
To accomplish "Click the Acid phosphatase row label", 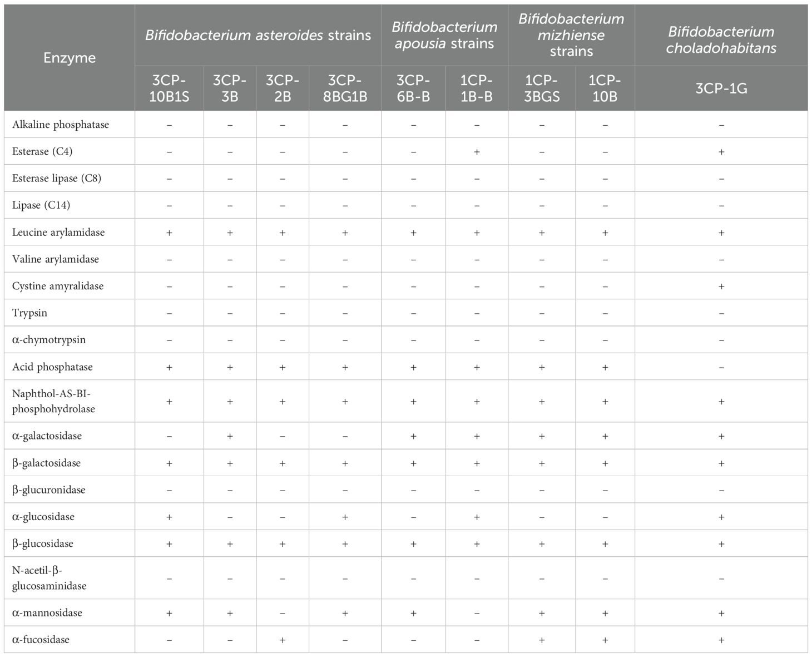I will [52, 367].
